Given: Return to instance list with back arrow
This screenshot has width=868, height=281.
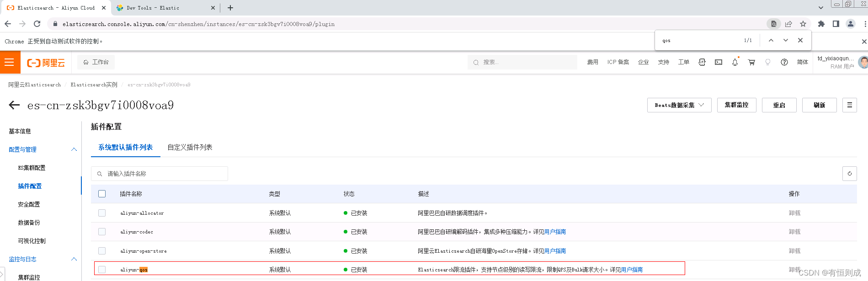Looking at the screenshot, I should click(x=14, y=105).
